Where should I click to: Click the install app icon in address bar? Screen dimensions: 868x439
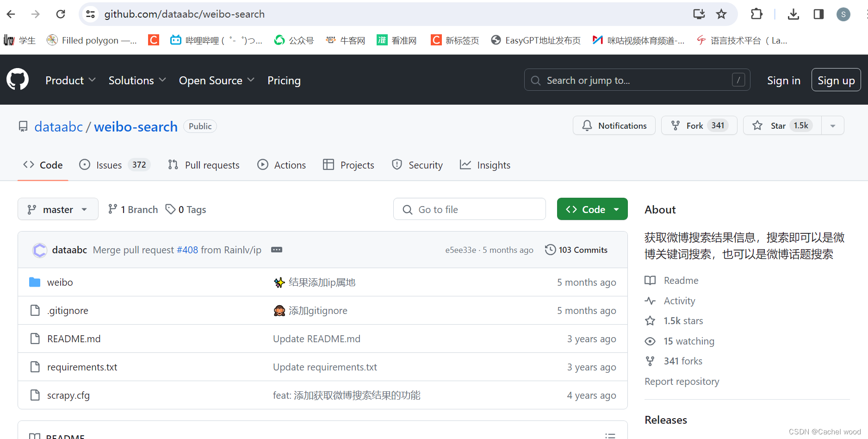click(699, 14)
